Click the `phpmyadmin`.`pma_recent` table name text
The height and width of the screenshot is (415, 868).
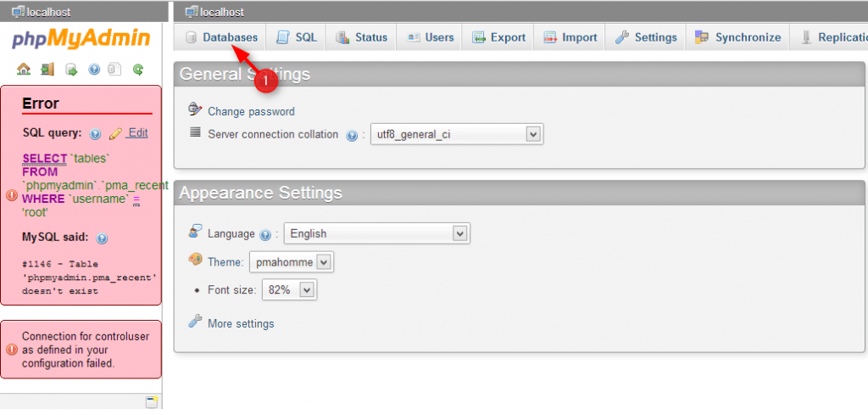pyautogui.click(x=95, y=186)
